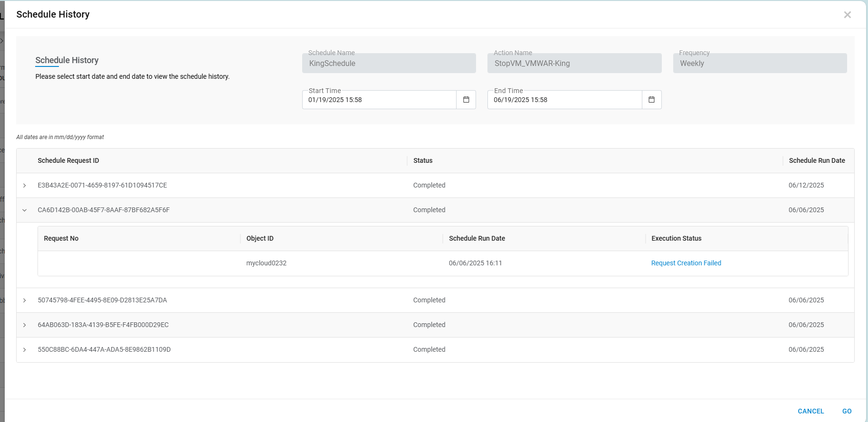Close the Schedule History dialog

pos(847,15)
